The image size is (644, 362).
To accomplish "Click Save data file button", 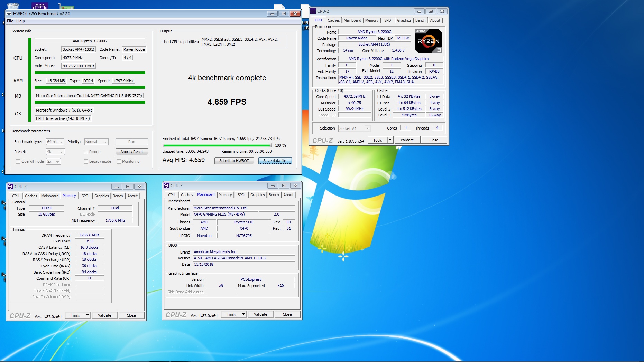I will point(275,161).
